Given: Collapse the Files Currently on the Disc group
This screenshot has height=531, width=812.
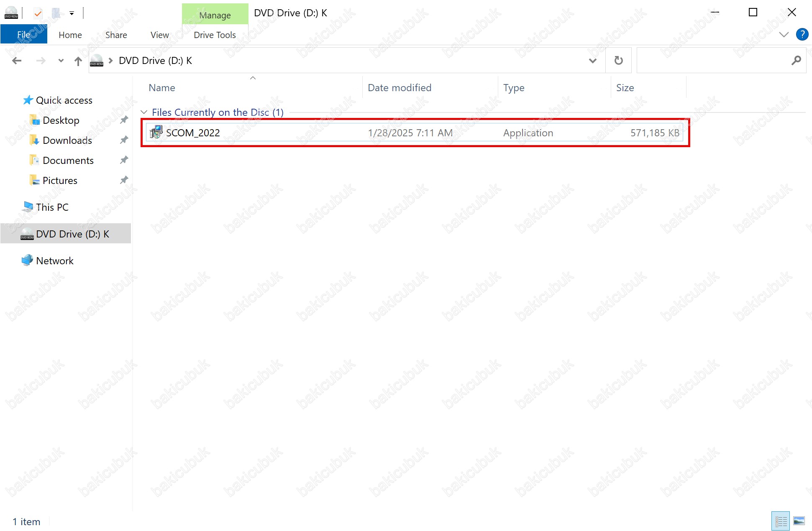Looking at the screenshot, I should click(x=144, y=112).
